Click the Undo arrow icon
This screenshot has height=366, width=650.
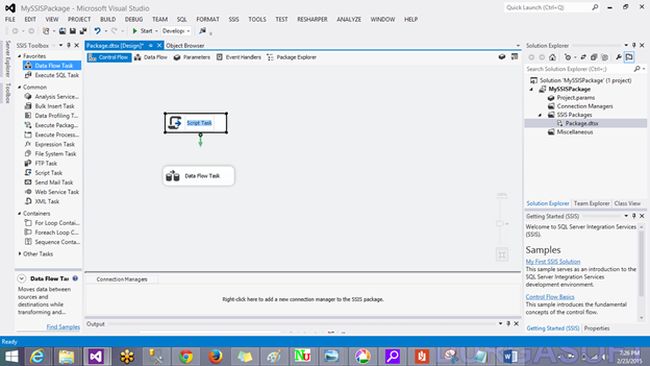[97, 31]
